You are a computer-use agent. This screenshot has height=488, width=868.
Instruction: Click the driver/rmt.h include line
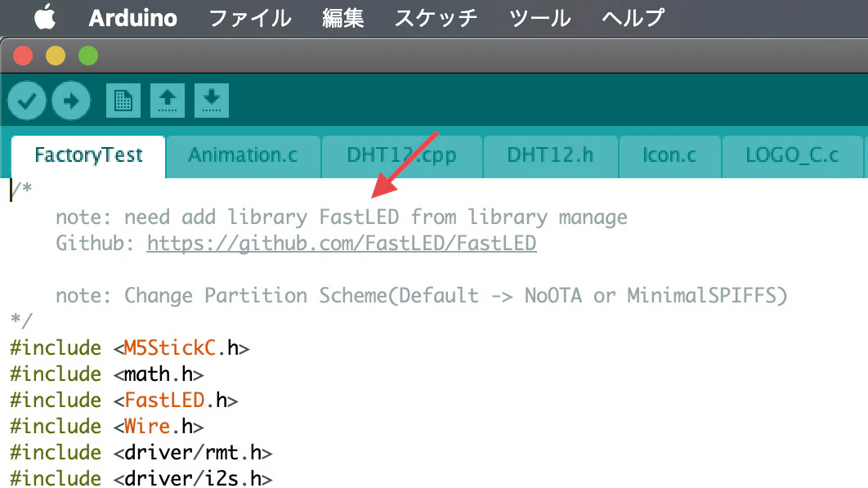(x=141, y=452)
